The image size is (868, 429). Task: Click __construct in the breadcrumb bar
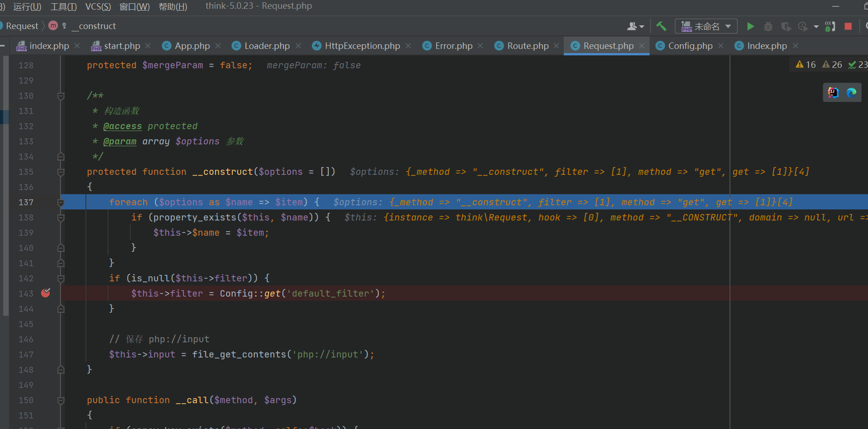tap(93, 26)
